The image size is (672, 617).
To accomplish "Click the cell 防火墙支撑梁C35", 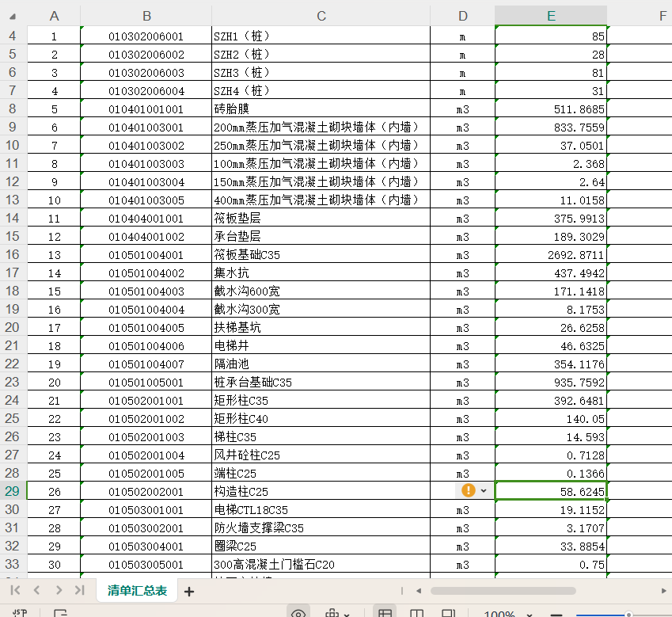I will (x=321, y=527).
